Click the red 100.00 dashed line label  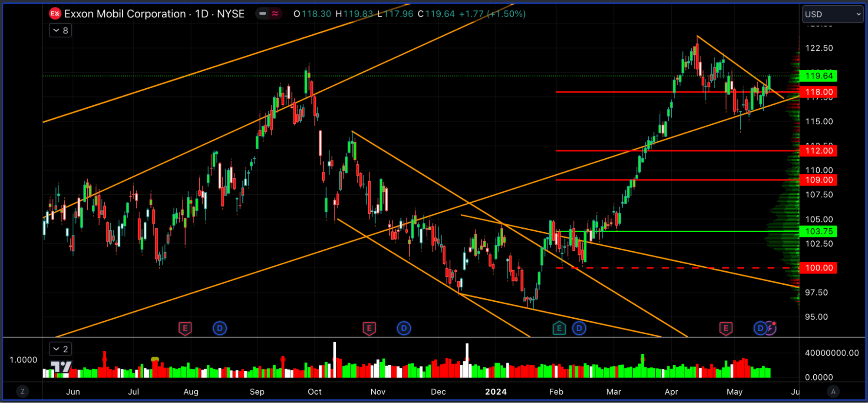pos(818,268)
